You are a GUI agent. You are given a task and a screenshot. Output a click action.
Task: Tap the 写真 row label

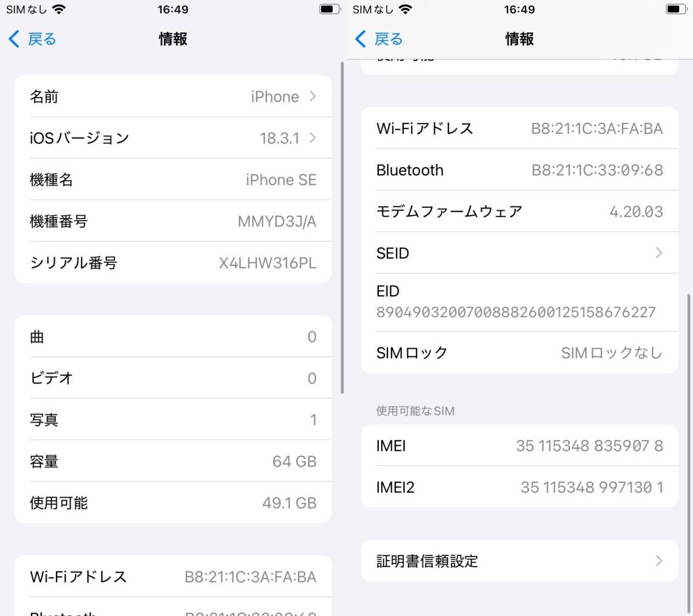[x=44, y=420]
